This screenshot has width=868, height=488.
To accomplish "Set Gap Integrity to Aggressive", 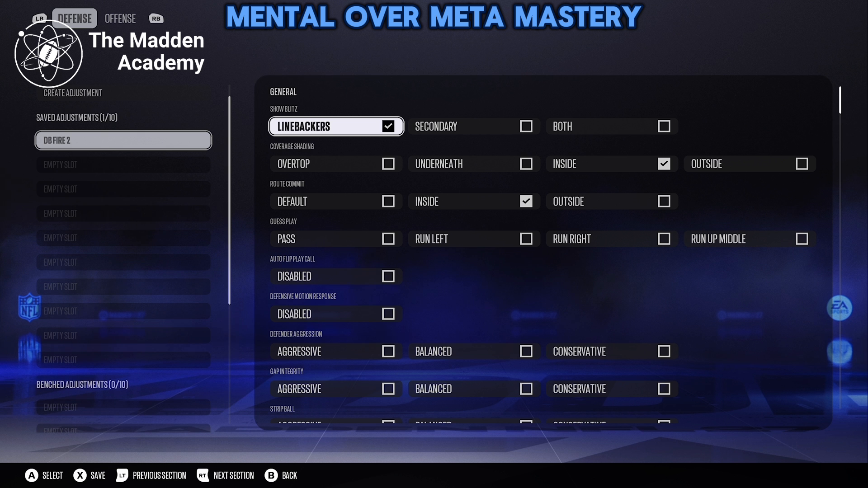I will 336,389.
